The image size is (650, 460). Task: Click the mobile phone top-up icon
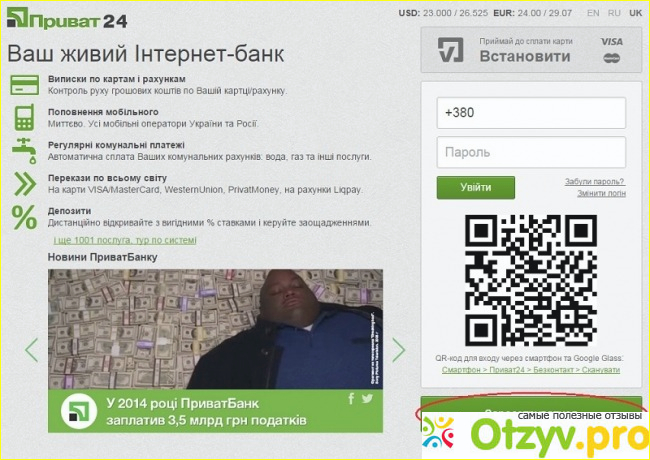tap(24, 118)
